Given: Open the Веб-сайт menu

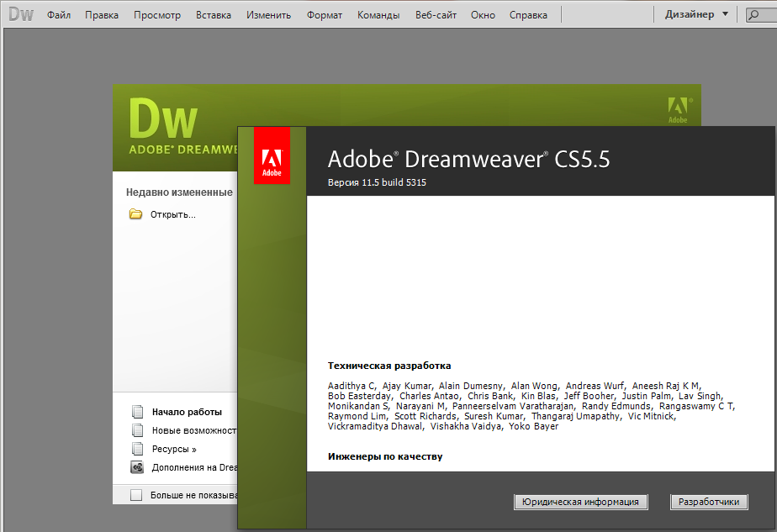Looking at the screenshot, I should pyautogui.click(x=436, y=15).
